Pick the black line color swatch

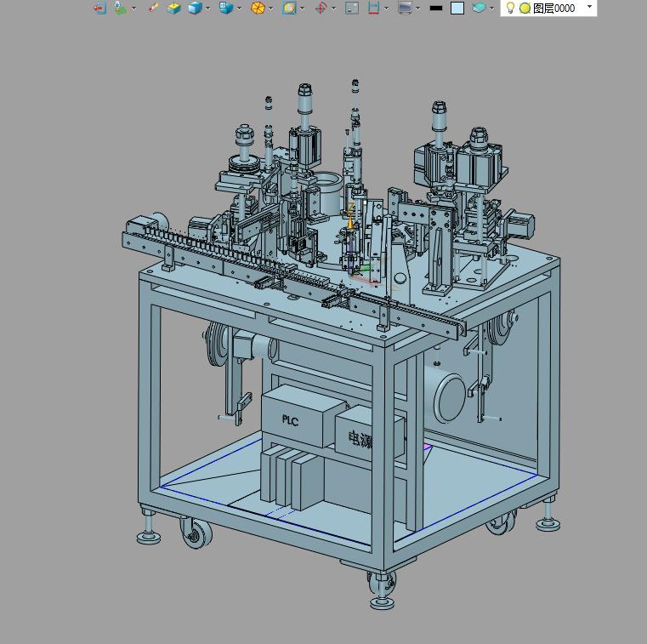pos(436,8)
